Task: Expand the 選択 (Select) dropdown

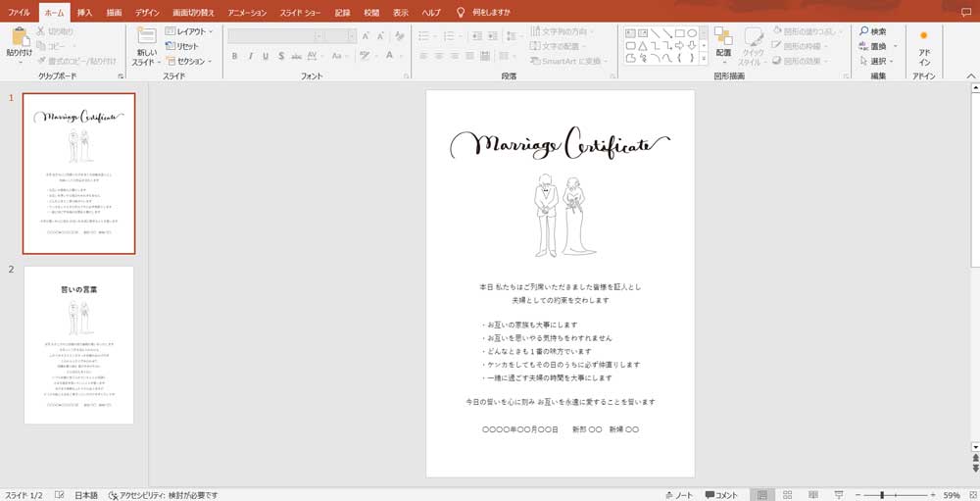Action: tap(875, 61)
